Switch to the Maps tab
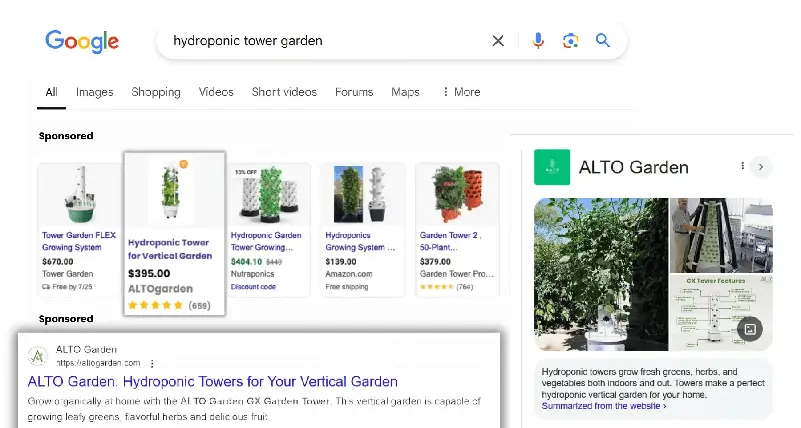Image resolution: width=801 pixels, height=428 pixels. pyautogui.click(x=405, y=92)
